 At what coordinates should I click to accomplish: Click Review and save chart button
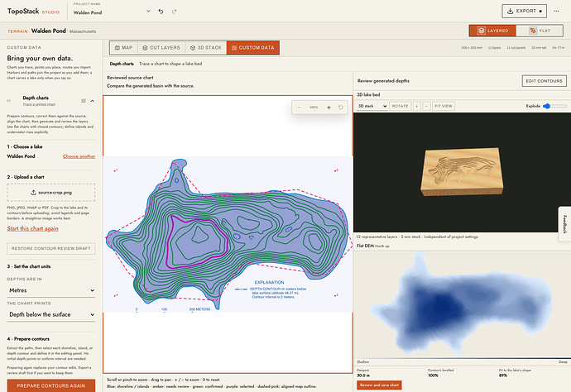[x=379, y=385]
